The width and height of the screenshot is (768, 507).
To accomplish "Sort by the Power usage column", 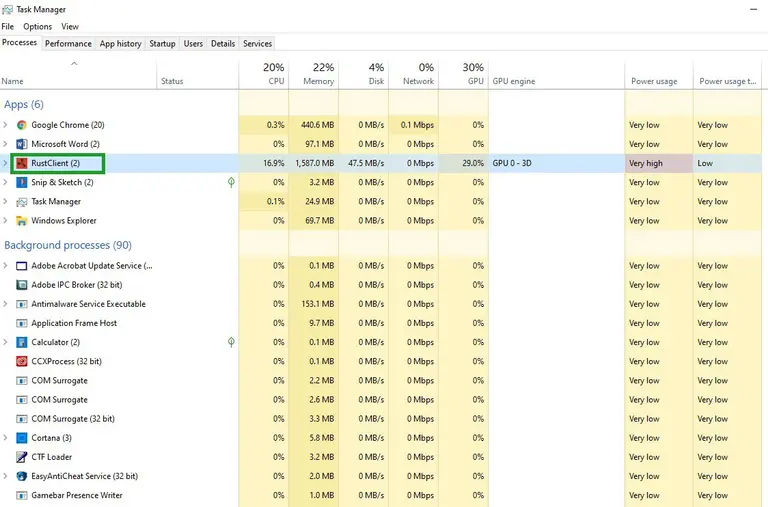I will point(659,74).
